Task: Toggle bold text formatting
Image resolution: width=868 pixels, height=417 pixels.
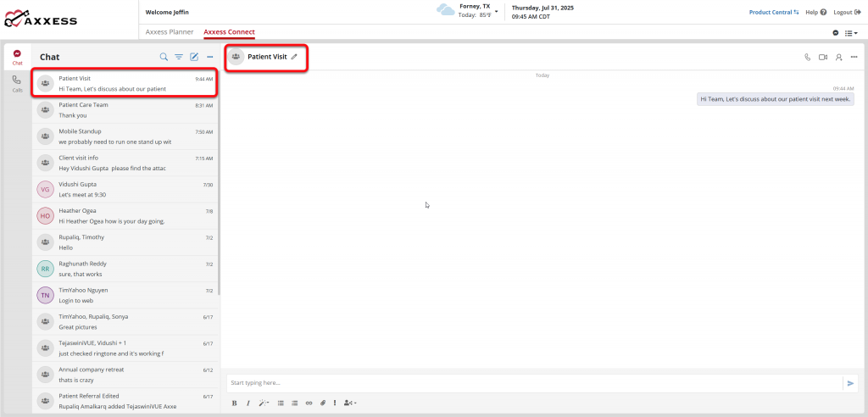Action: 235,403
